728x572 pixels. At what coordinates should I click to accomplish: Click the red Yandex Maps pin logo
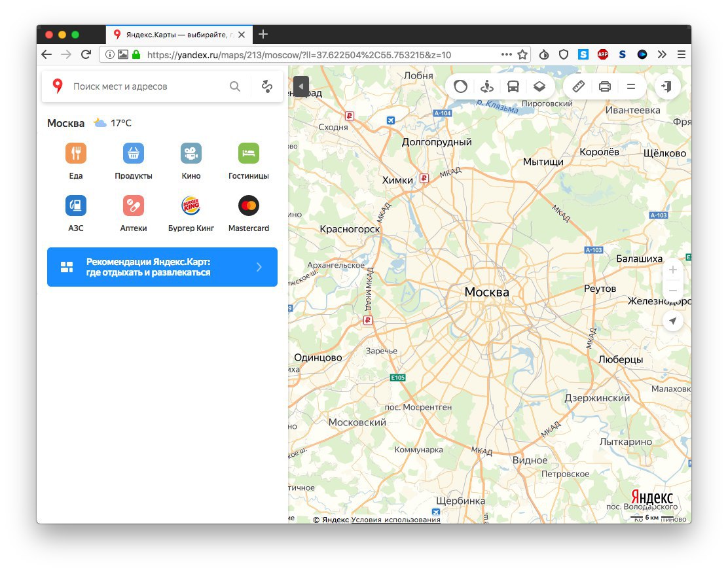pyautogui.click(x=58, y=86)
